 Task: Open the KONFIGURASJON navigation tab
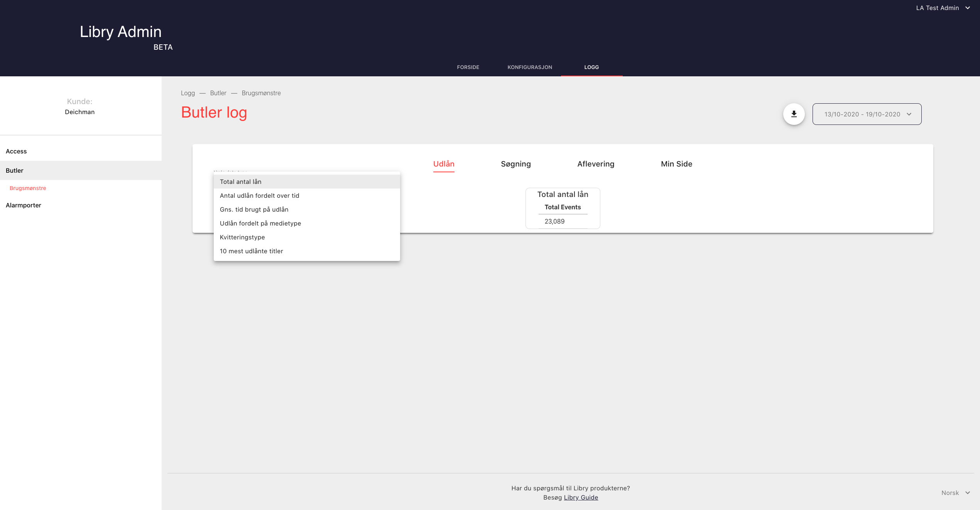(x=529, y=67)
